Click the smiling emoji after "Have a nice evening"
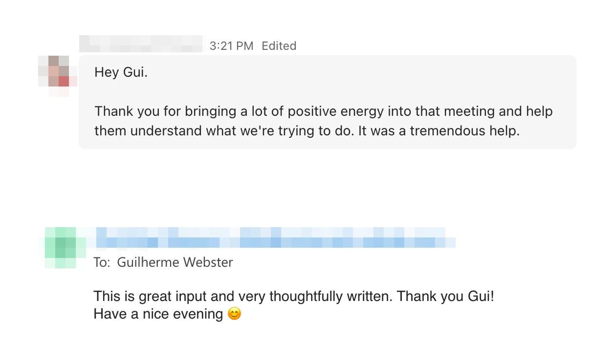This screenshot has width=614, height=364. click(x=235, y=314)
